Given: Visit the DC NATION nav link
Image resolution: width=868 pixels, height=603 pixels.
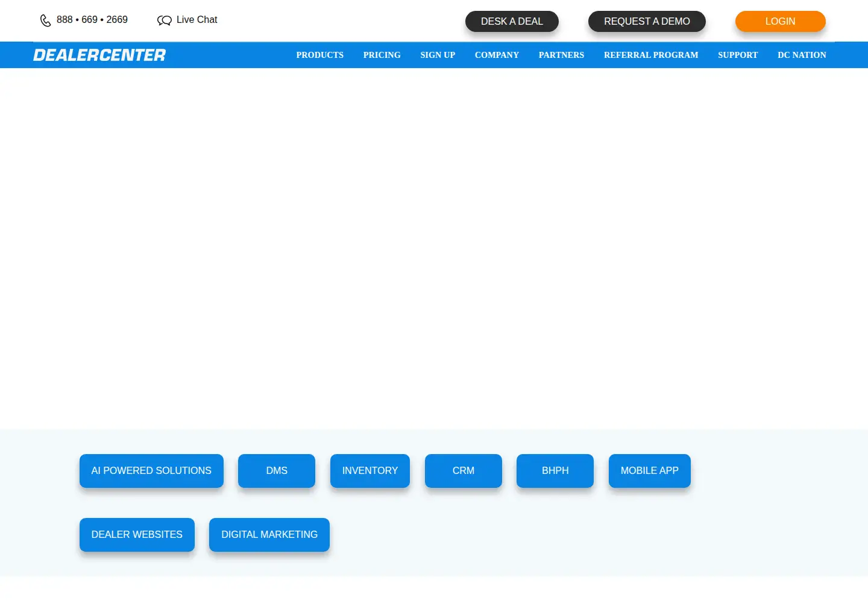Looking at the screenshot, I should pos(802,55).
